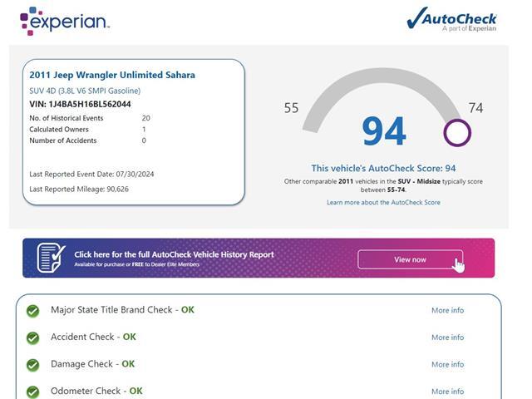Screen dimensions: 532x399
Task: Click the gauge high value 74
Action: point(475,108)
